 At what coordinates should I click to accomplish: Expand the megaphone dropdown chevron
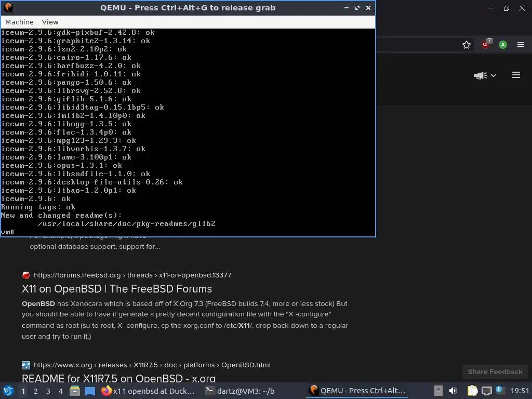[494, 75]
